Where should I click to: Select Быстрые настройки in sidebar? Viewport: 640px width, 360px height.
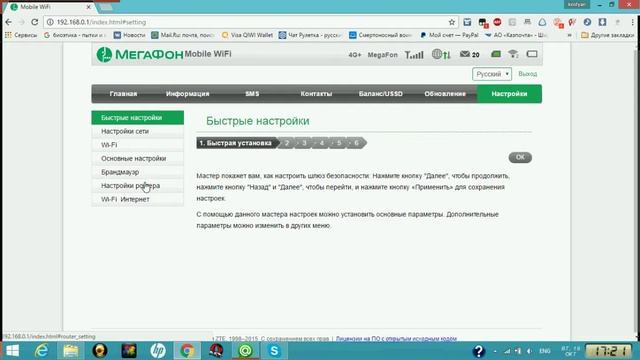coord(138,118)
